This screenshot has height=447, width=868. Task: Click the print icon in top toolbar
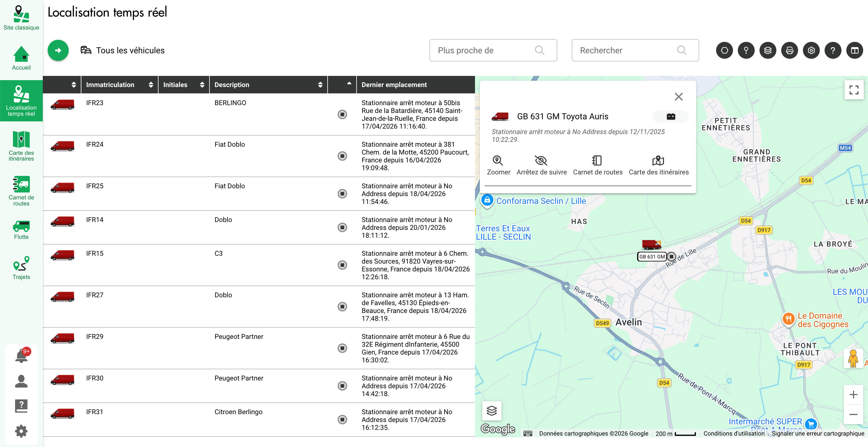(790, 50)
